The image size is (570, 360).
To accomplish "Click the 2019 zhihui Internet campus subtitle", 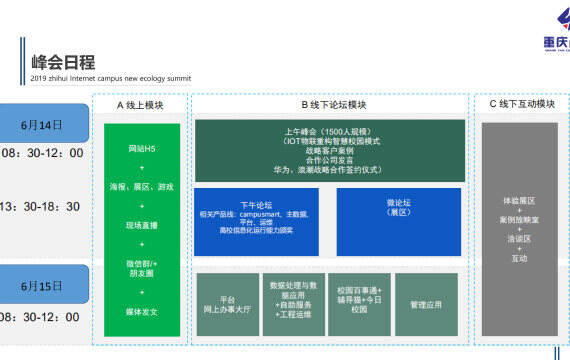I will click(x=111, y=78).
